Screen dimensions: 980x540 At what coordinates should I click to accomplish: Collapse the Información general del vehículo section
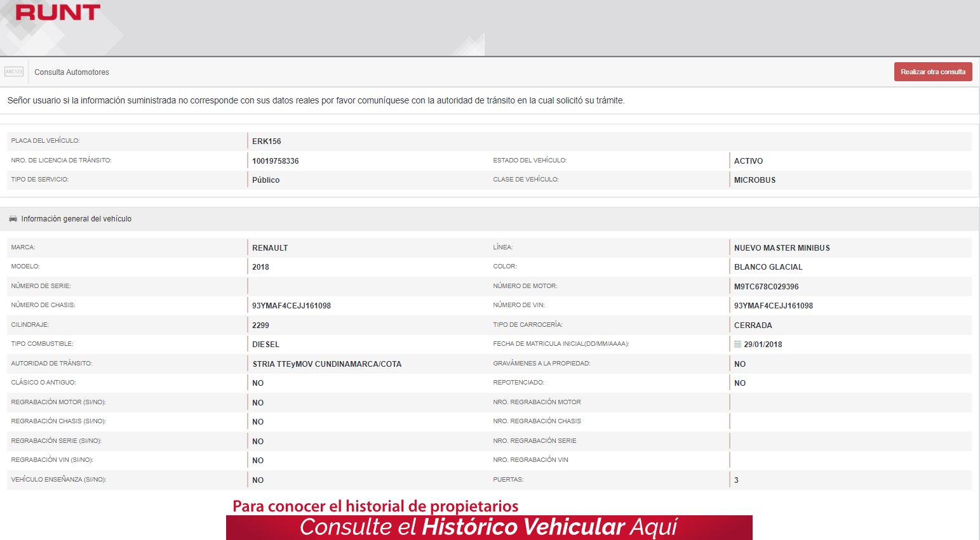click(x=76, y=219)
